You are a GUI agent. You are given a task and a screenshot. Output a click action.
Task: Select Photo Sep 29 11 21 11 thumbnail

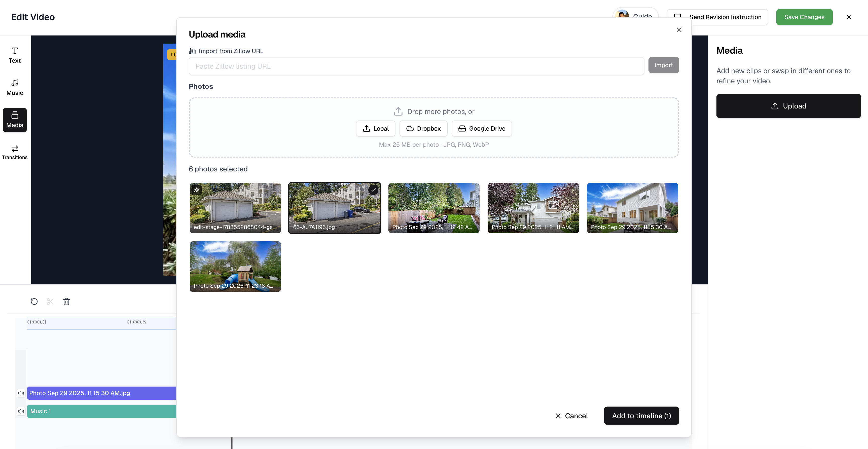(x=533, y=208)
